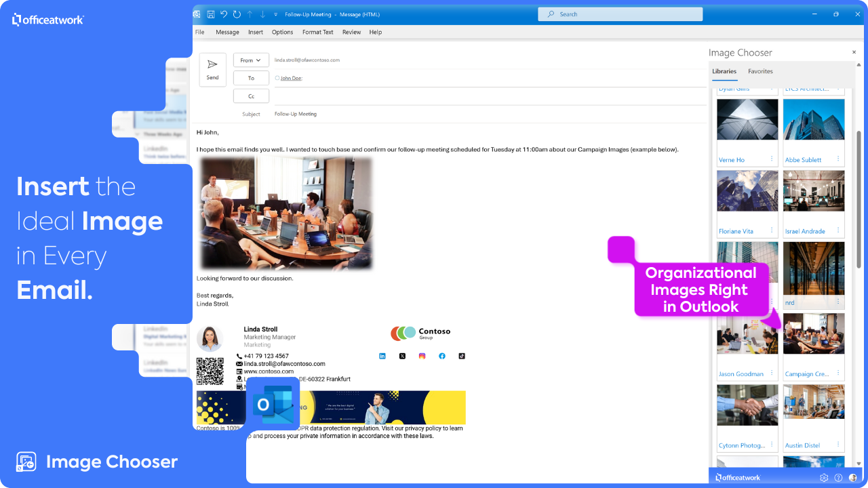Go to next item with the down arrow

click(262, 14)
